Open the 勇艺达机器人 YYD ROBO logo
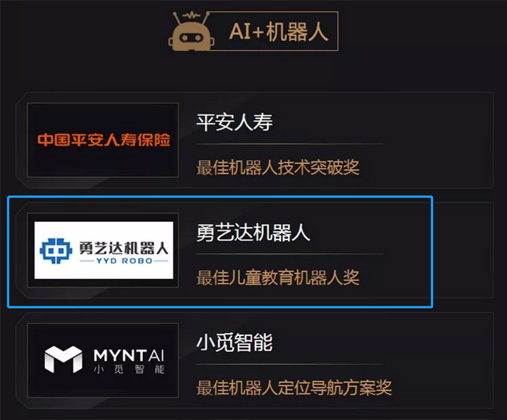507x420 pixels. click(104, 250)
